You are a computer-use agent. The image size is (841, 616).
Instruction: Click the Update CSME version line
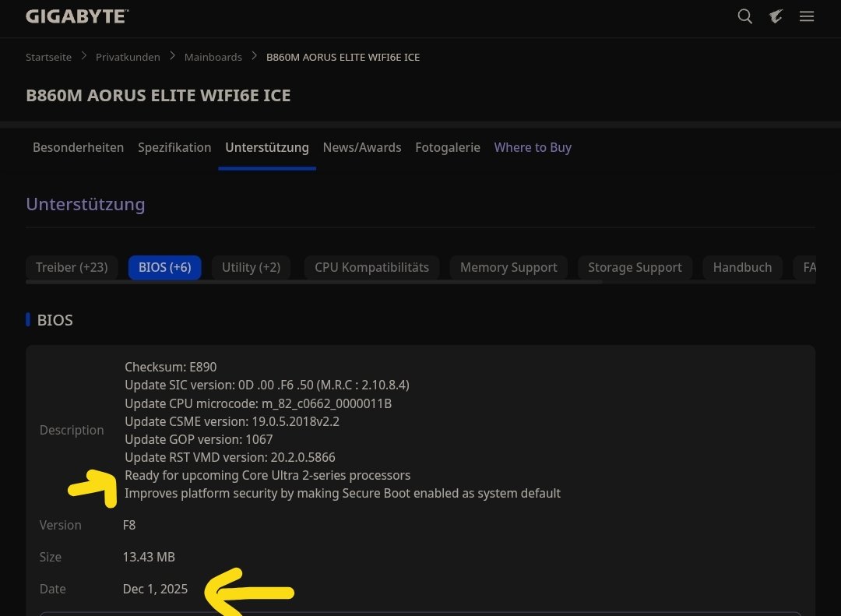click(x=232, y=421)
